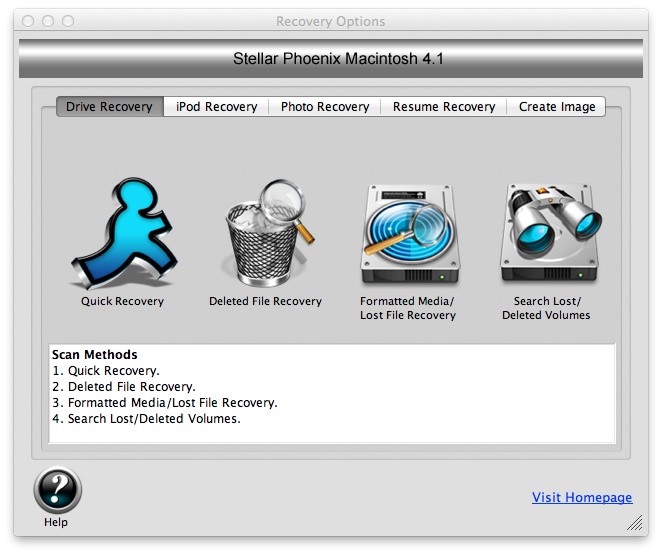Select the Formatted Media recovery drive icon
This screenshot has width=662, height=557.
pos(407,234)
